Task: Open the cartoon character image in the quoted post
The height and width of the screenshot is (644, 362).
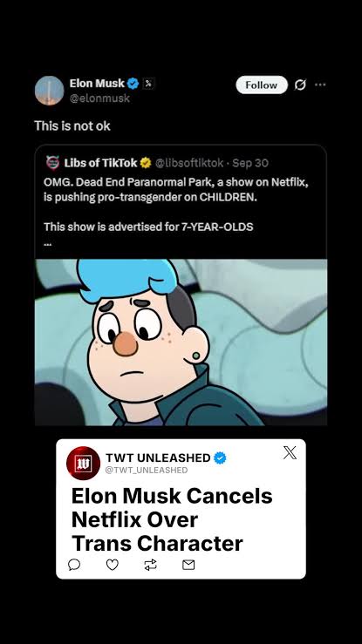Action: click(x=181, y=342)
